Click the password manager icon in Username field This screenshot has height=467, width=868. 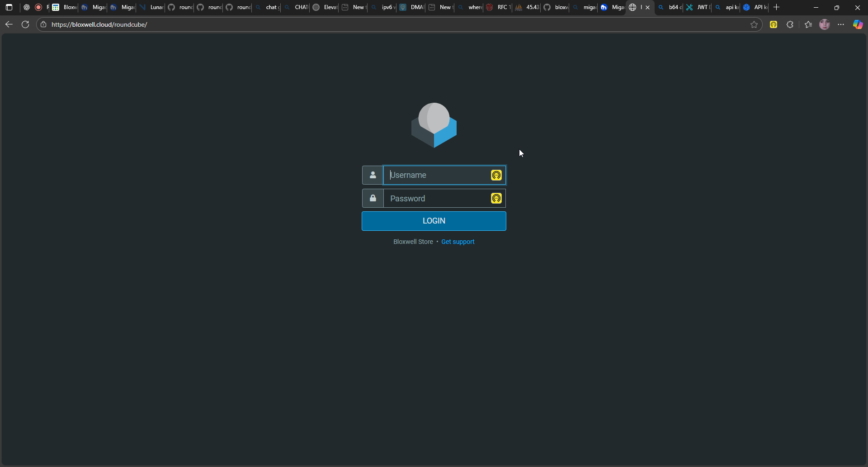point(496,175)
